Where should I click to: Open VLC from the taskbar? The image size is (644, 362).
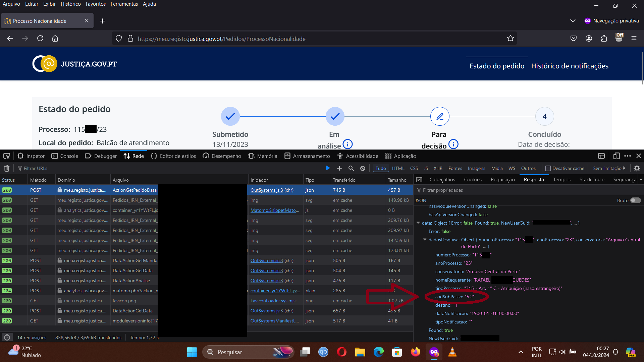(x=452, y=352)
